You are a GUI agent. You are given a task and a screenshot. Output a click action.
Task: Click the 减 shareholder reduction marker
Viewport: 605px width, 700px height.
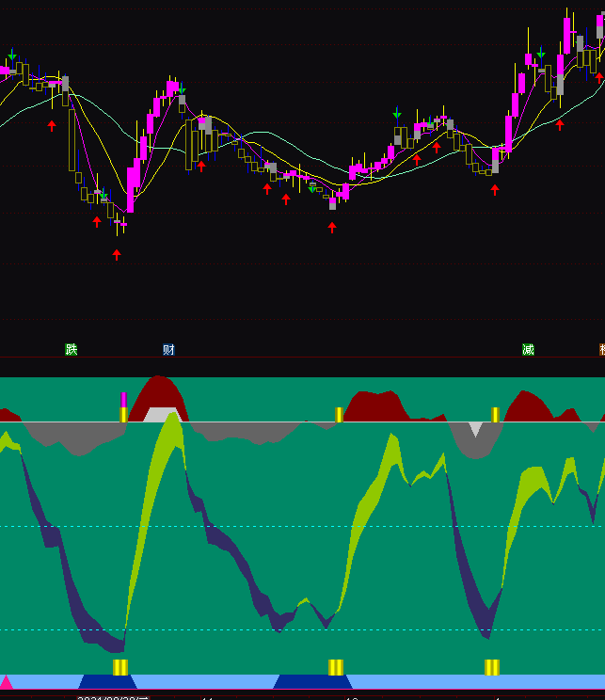point(528,349)
